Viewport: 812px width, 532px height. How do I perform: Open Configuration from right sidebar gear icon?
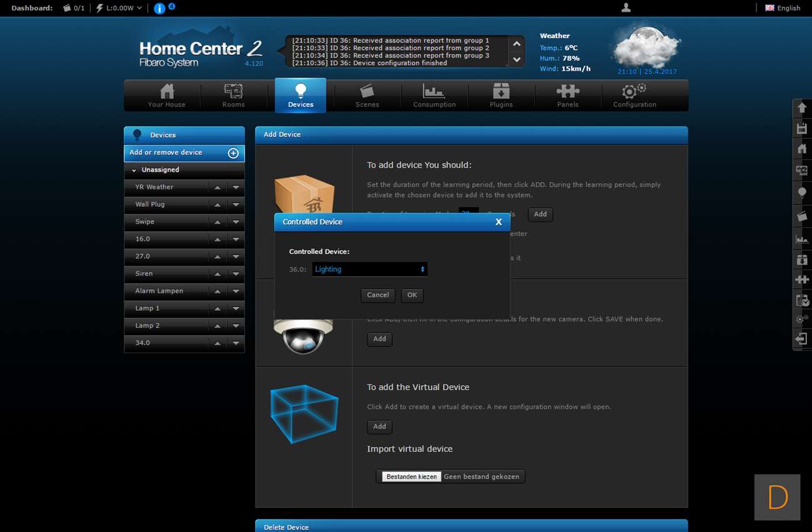pos(802,319)
